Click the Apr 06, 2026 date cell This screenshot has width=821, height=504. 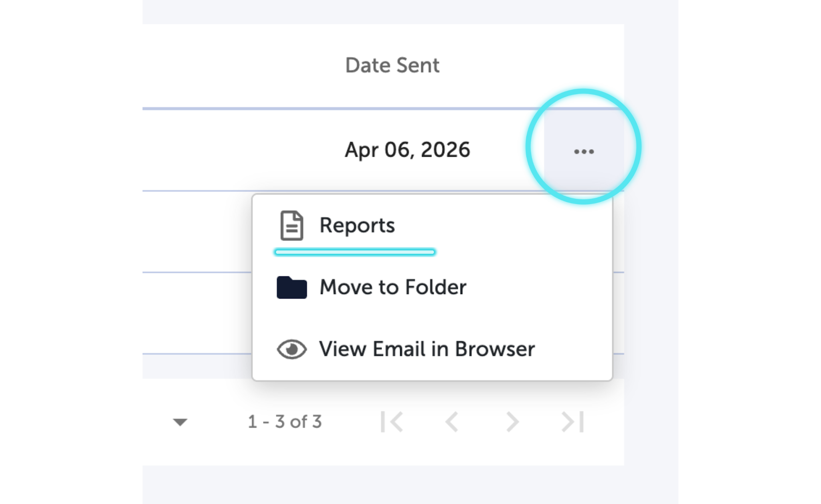(x=407, y=150)
